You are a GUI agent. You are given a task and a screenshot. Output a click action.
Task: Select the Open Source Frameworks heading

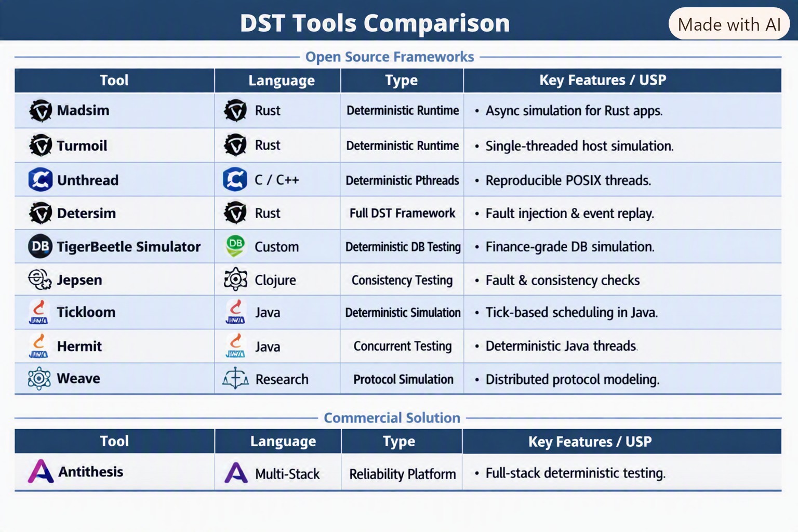(390, 57)
